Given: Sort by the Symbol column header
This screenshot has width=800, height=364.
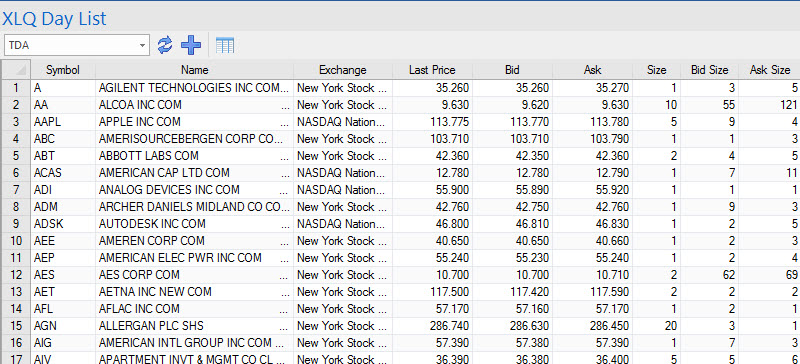Looking at the screenshot, I should point(63,70).
